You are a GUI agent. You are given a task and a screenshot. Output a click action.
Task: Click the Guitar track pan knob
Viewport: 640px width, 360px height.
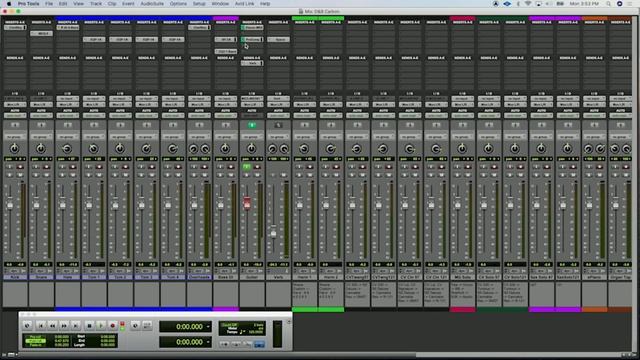pos(251,149)
